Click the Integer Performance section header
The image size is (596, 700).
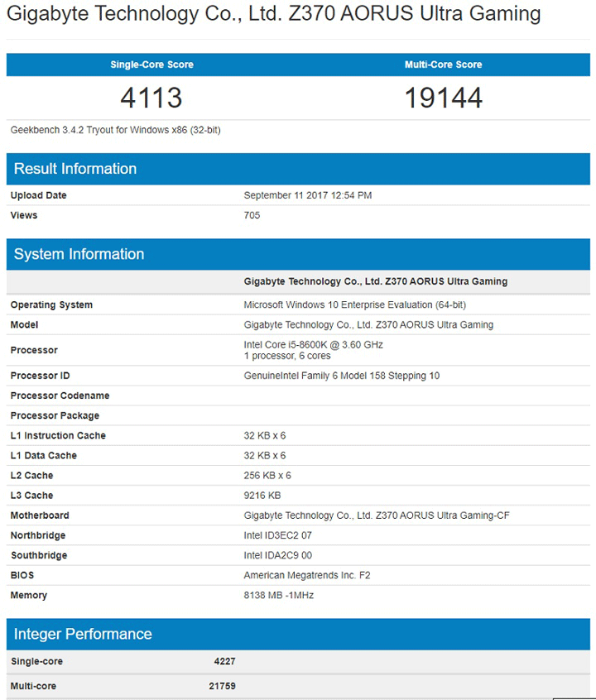click(298, 634)
